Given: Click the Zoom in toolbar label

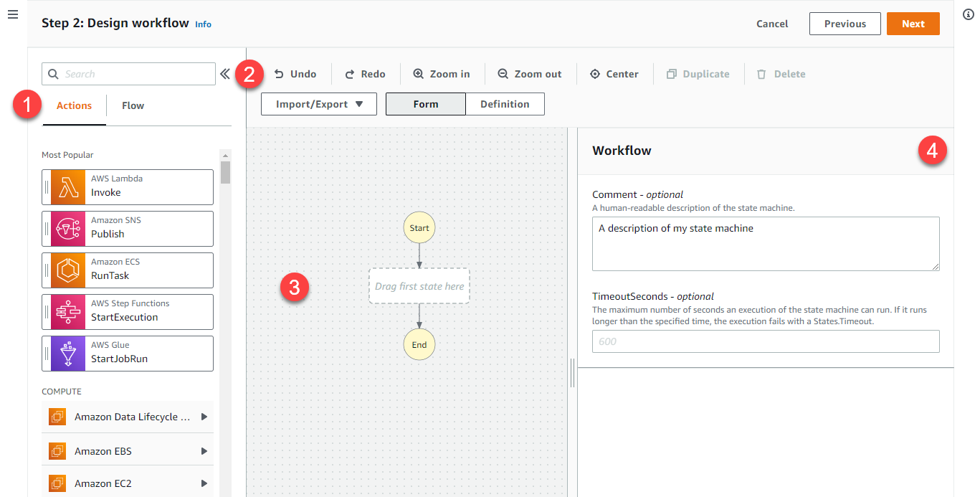Looking at the screenshot, I should pos(450,74).
